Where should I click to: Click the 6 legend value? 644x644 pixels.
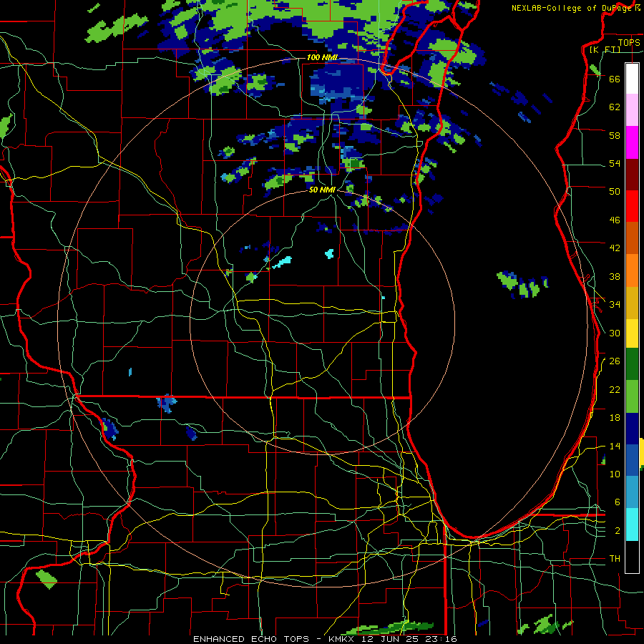617,502
